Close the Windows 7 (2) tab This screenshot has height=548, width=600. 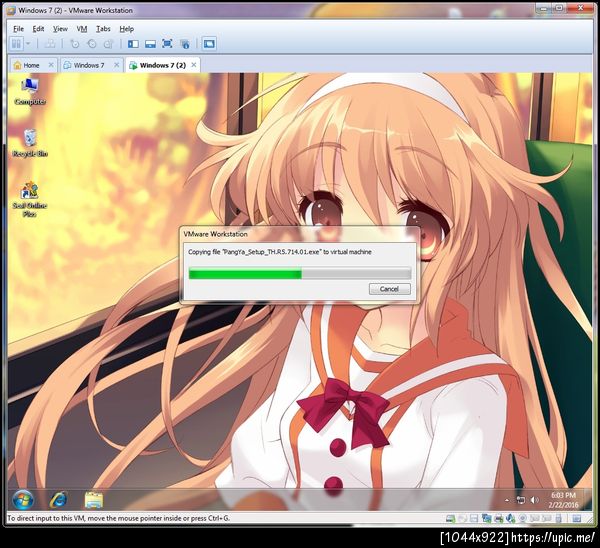click(194, 65)
